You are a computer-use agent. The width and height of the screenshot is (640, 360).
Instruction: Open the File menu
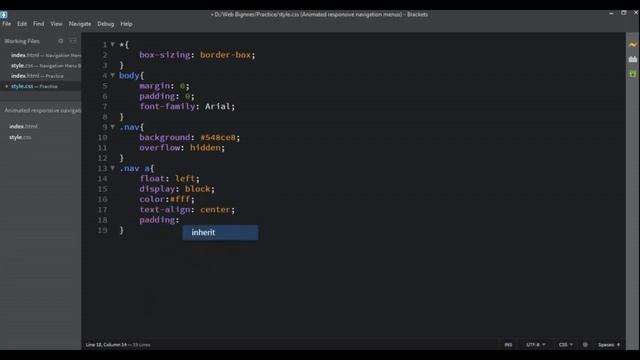tap(7, 24)
